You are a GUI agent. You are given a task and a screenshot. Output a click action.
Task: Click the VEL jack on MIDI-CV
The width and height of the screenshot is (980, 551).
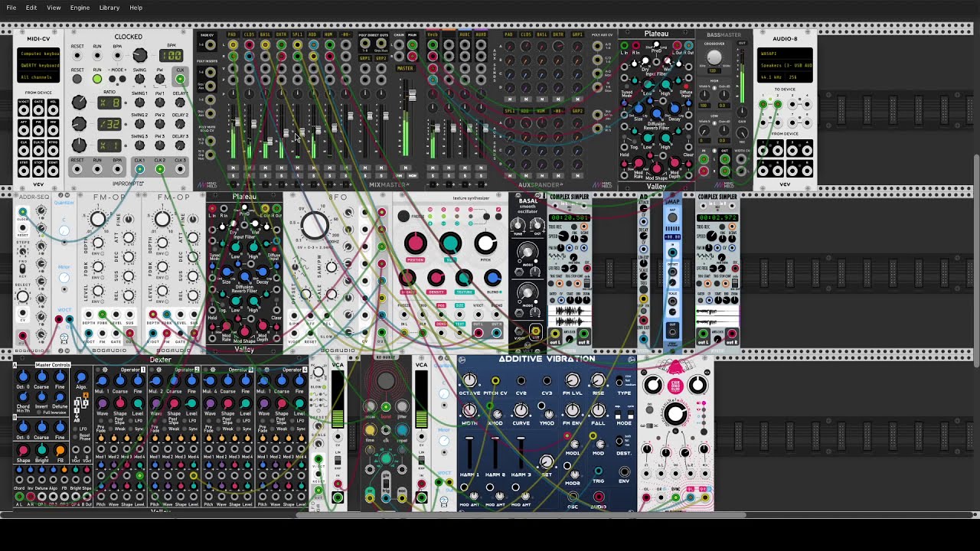click(x=53, y=110)
